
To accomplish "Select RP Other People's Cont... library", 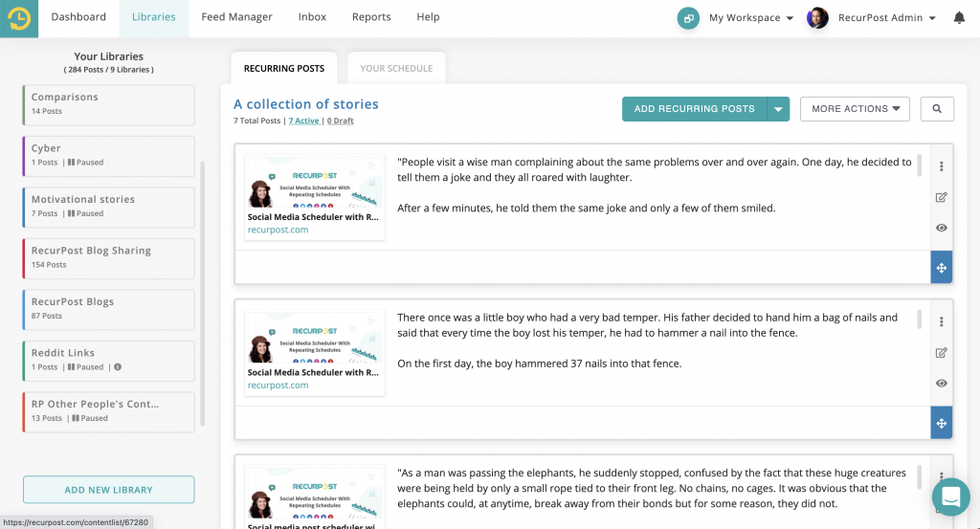I will pos(109,412).
